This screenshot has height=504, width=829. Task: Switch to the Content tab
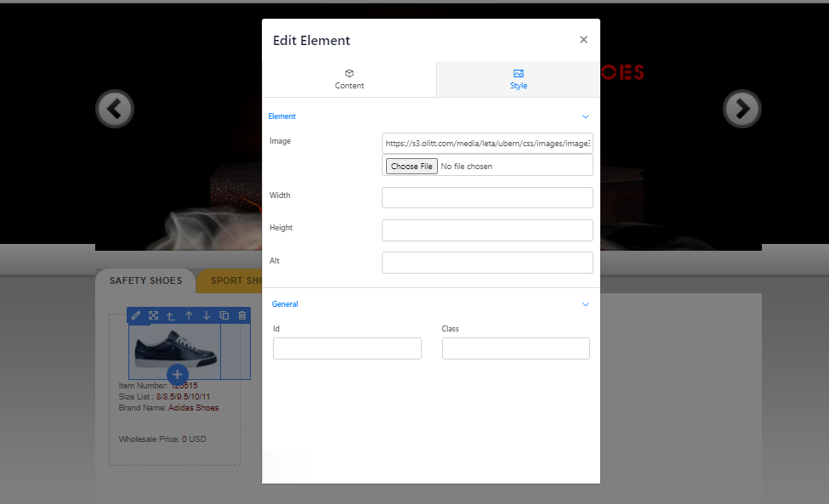(349, 79)
